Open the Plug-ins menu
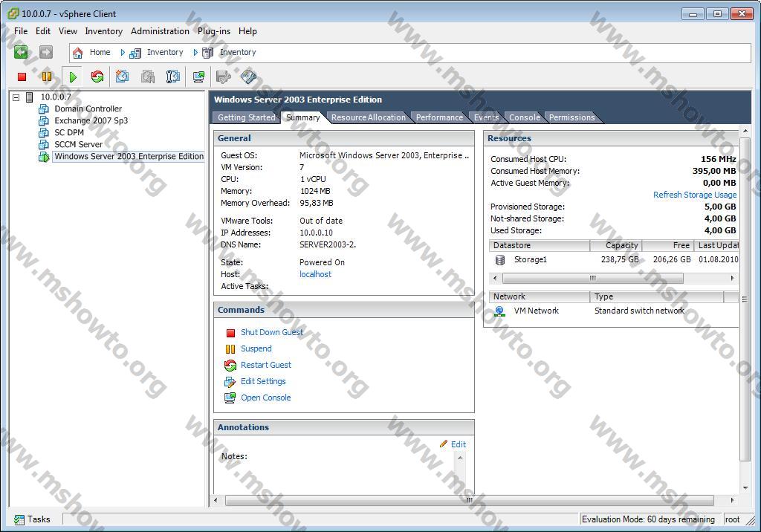Screen dimensions: 761x532 pos(214,31)
